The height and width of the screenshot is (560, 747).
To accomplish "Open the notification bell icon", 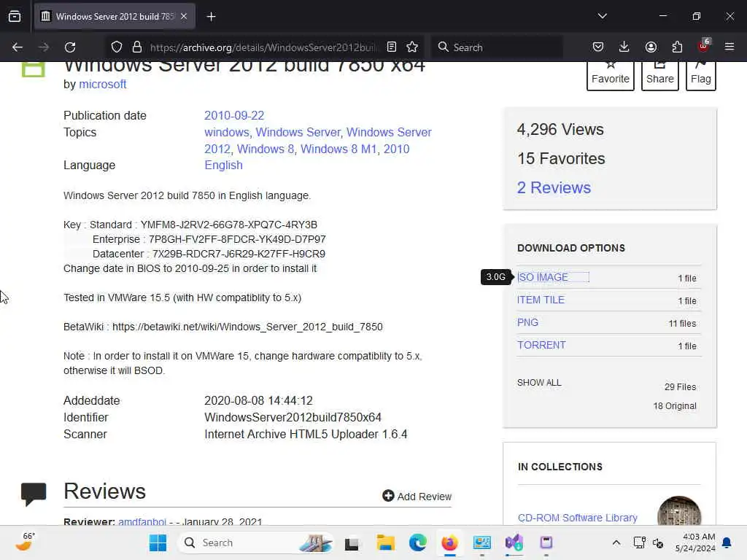I will pyautogui.click(x=727, y=542).
